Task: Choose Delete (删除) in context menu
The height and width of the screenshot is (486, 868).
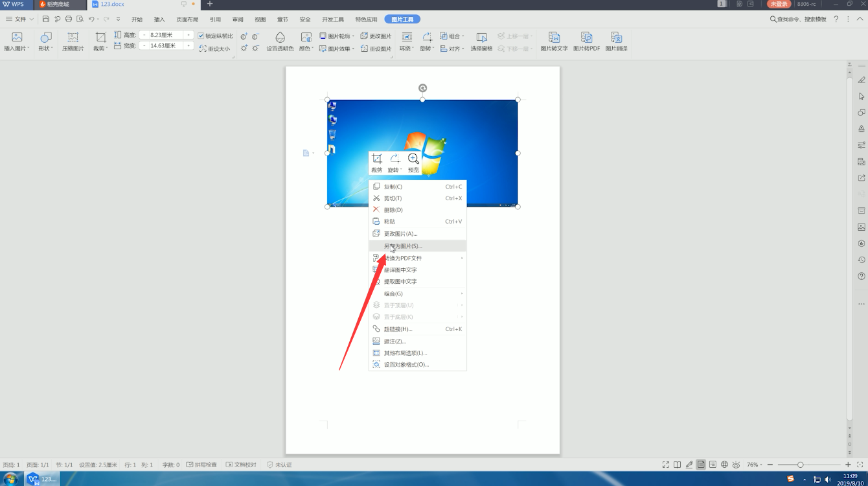Action: (418, 210)
